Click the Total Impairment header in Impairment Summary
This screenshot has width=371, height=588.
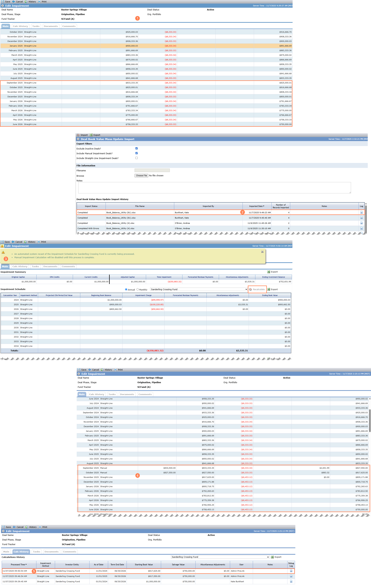click(164, 277)
